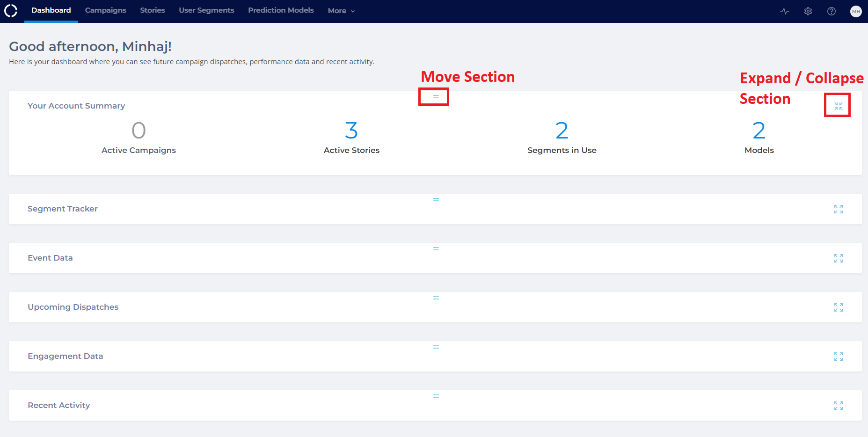Click the Recent Activity title
This screenshot has width=868, height=437.
pos(58,405)
